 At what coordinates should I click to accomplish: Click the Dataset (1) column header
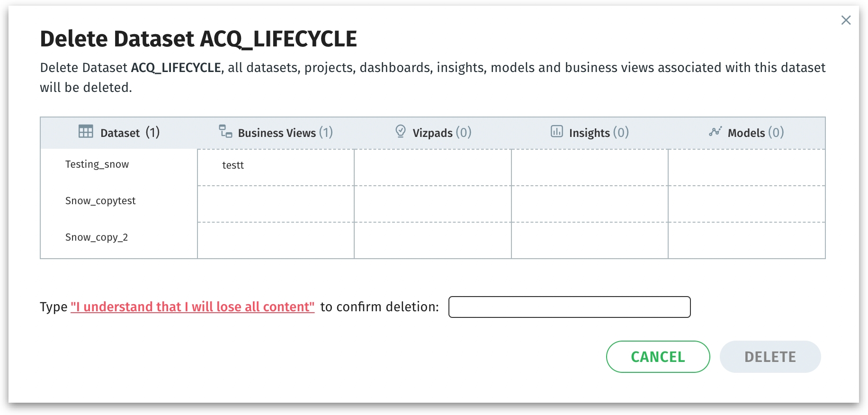tap(130, 133)
